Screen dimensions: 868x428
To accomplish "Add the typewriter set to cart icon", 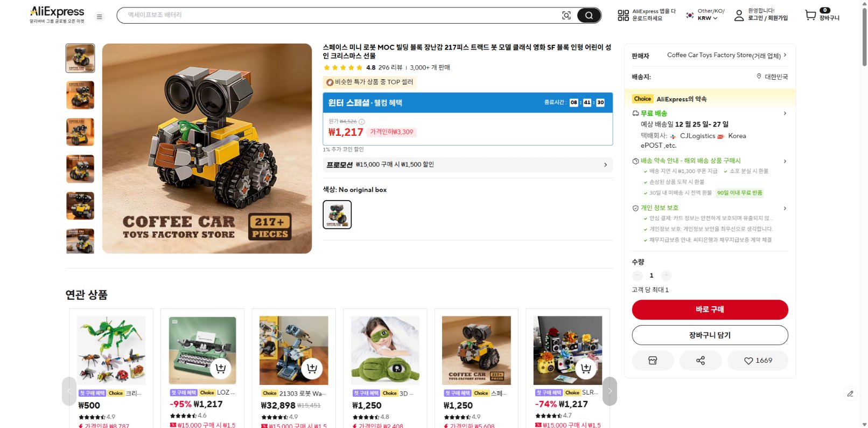I will 221,369.
